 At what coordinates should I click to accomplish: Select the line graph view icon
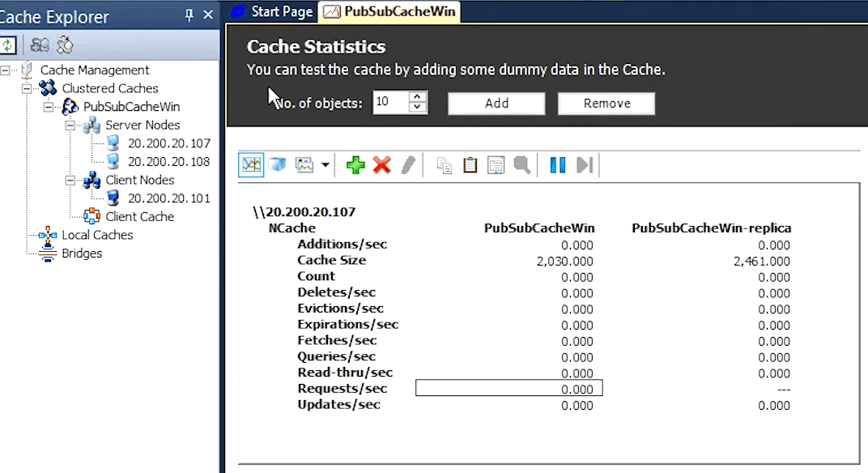[251, 164]
